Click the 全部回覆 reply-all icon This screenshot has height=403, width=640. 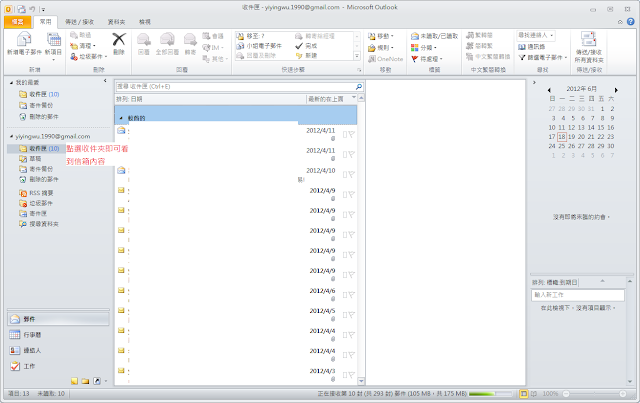point(167,40)
